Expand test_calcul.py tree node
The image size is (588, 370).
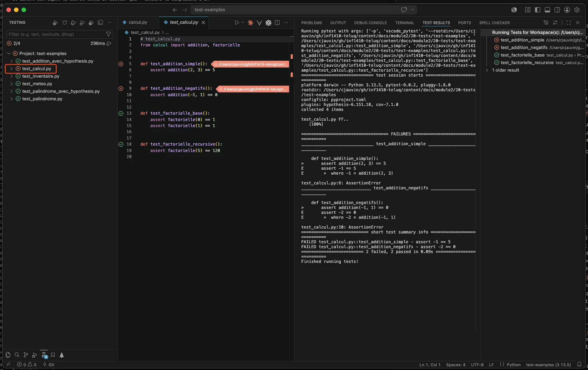point(12,69)
